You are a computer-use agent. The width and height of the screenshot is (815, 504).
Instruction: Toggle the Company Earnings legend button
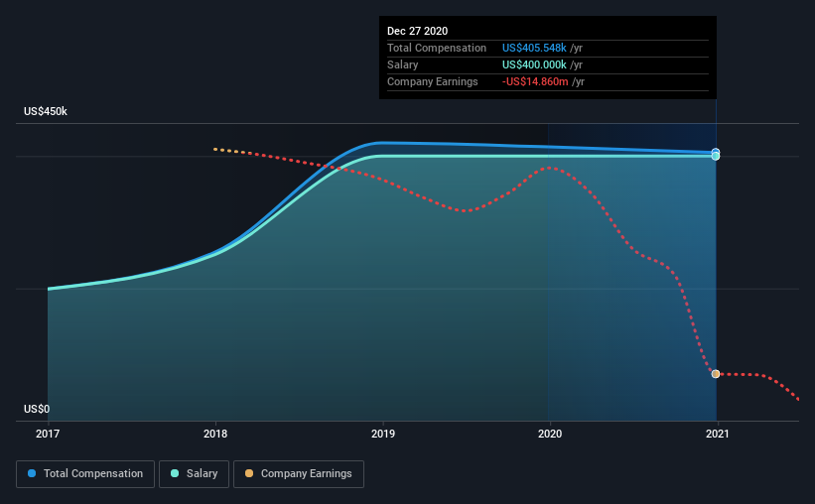tap(299, 474)
